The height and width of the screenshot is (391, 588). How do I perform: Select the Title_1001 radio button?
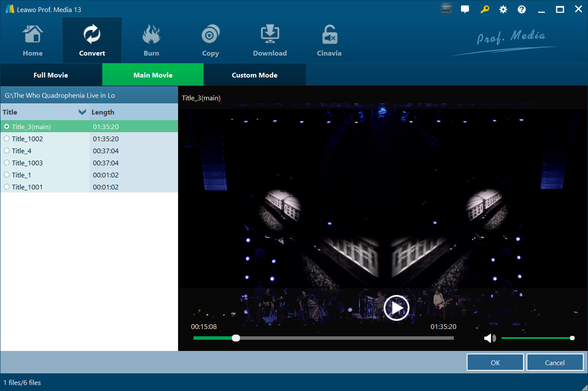coord(6,187)
